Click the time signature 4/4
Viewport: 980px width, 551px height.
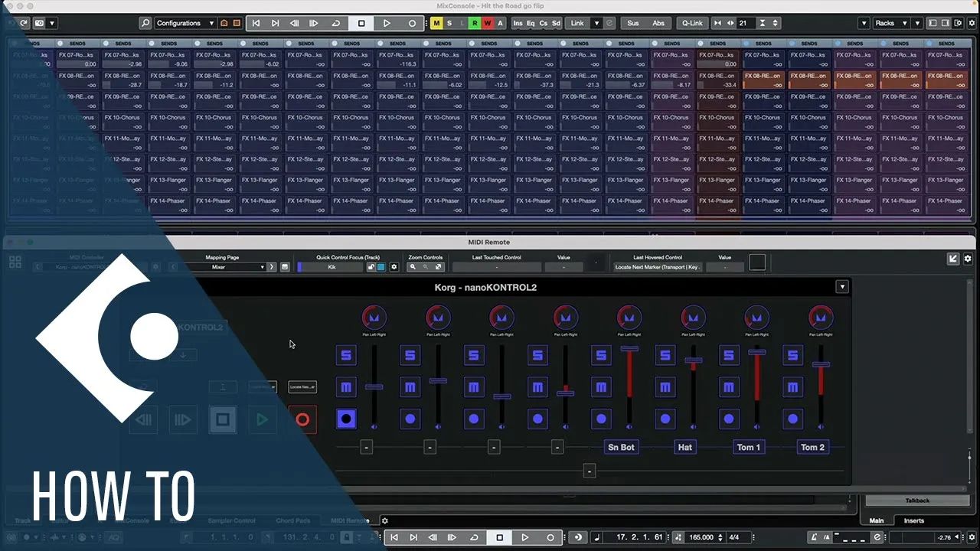click(733, 537)
